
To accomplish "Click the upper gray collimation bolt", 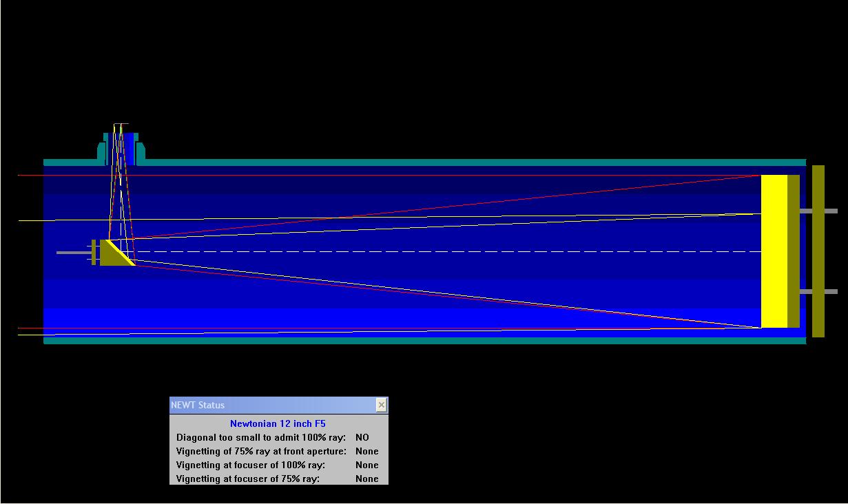I will (x=827, y=211).
